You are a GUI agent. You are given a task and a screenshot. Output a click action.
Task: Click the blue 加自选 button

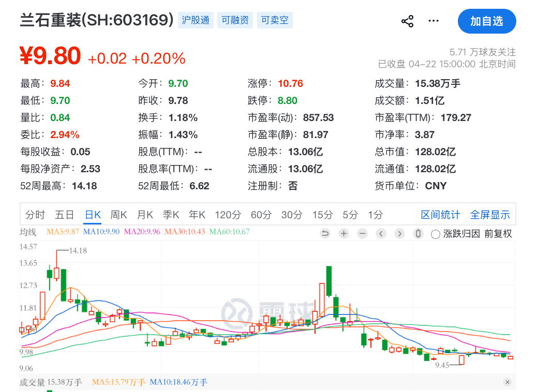click(x=487, y=21)
